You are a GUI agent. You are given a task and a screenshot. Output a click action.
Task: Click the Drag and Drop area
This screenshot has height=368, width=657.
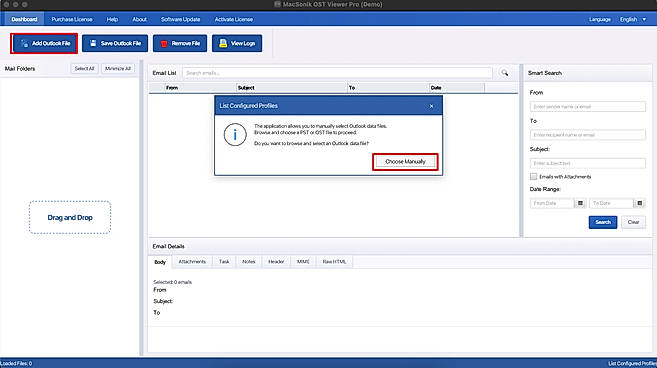click(x=70, y=218)
